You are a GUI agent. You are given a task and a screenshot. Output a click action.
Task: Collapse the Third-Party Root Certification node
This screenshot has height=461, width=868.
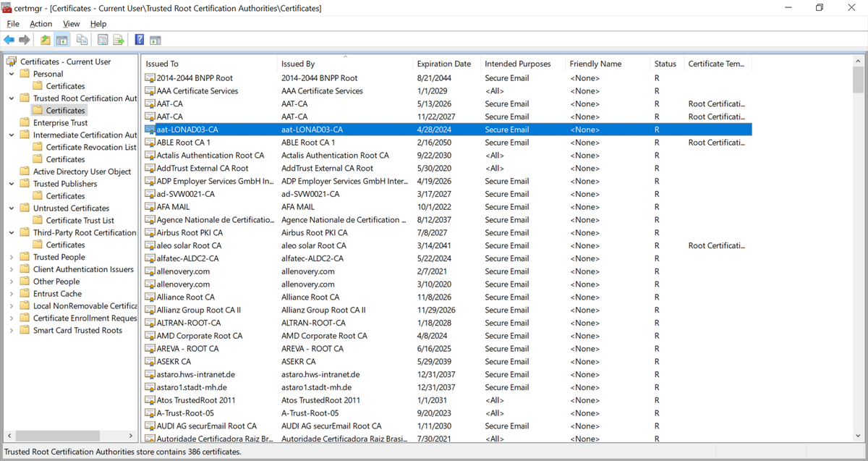12,232
